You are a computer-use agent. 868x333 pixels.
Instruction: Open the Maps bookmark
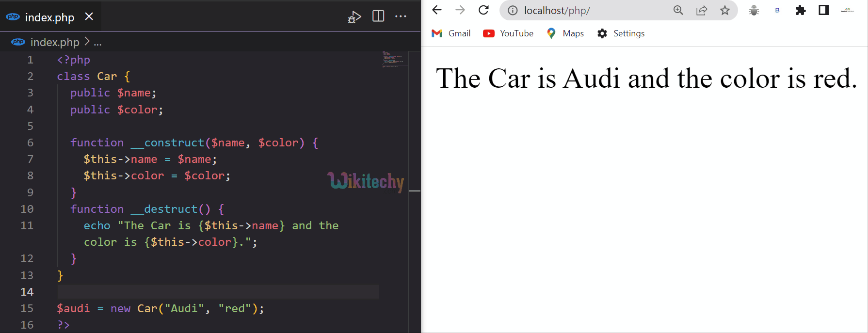click(x=565, y=33)
